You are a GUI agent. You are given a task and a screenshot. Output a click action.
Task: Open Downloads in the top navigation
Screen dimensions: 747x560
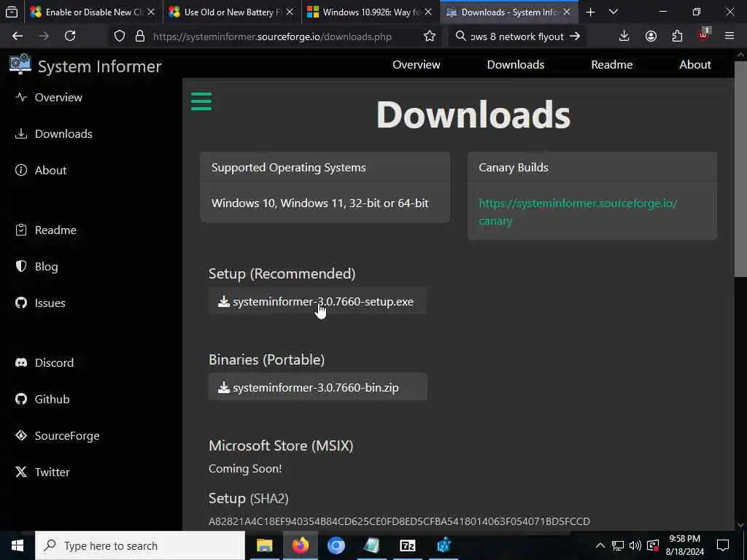point(516,64)
